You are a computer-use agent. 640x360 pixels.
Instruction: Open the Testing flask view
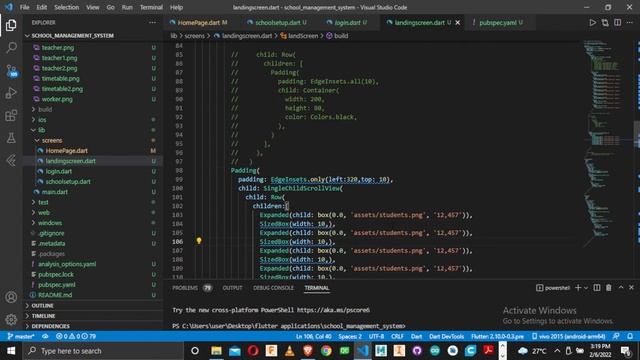tap(11, 138)
